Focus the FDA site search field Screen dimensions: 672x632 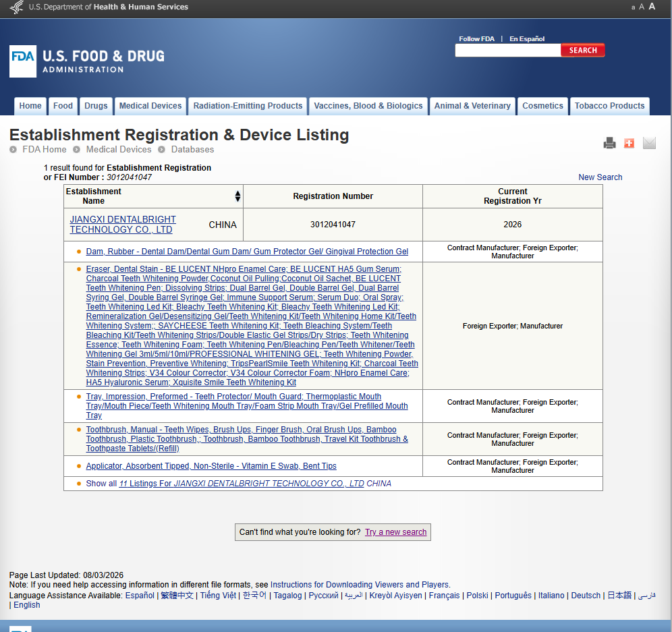[x=508, y=50]
